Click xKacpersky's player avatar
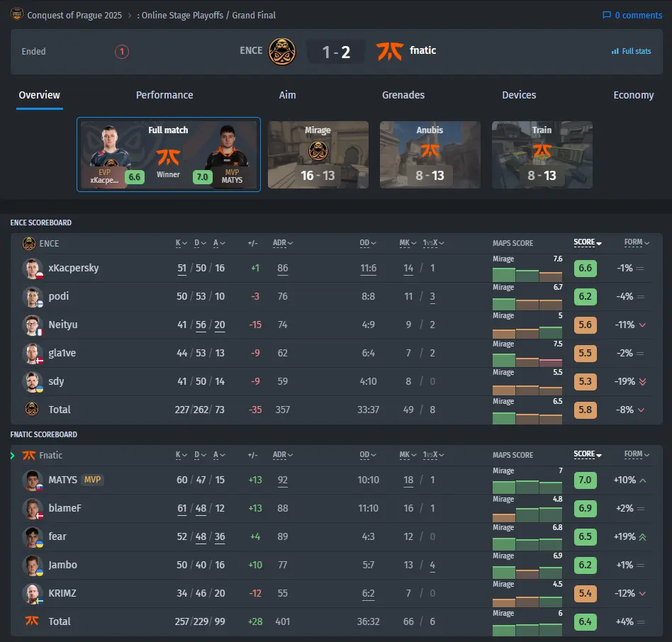 point(33,269)
